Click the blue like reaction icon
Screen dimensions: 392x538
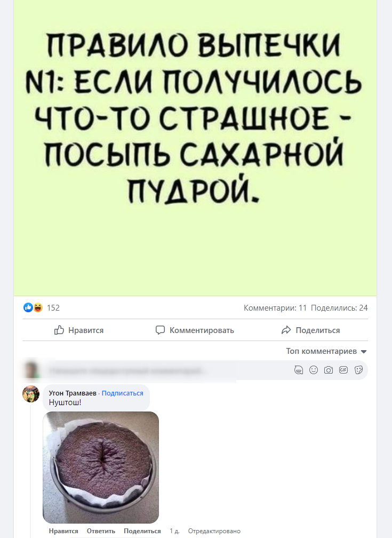tap(28, 307)
